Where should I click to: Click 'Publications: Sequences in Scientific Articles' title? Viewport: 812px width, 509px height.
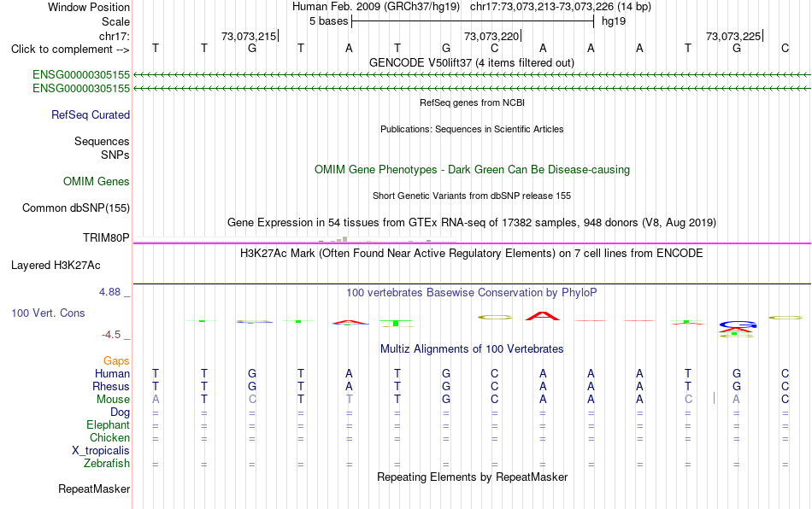point(472,129)
